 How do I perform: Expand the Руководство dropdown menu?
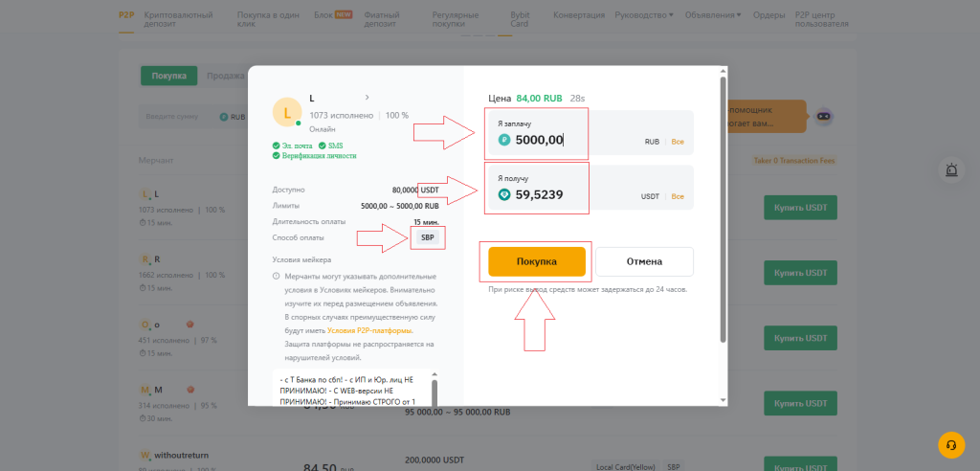(x=644, y=15)
